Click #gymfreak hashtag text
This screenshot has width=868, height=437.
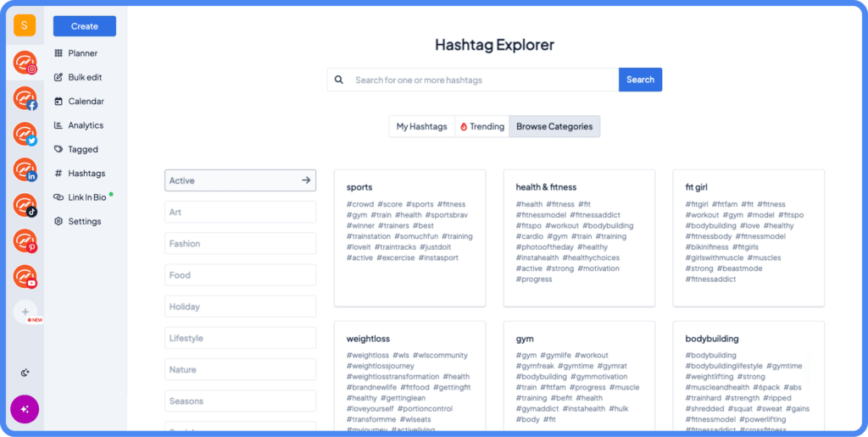tap(535, 366)
